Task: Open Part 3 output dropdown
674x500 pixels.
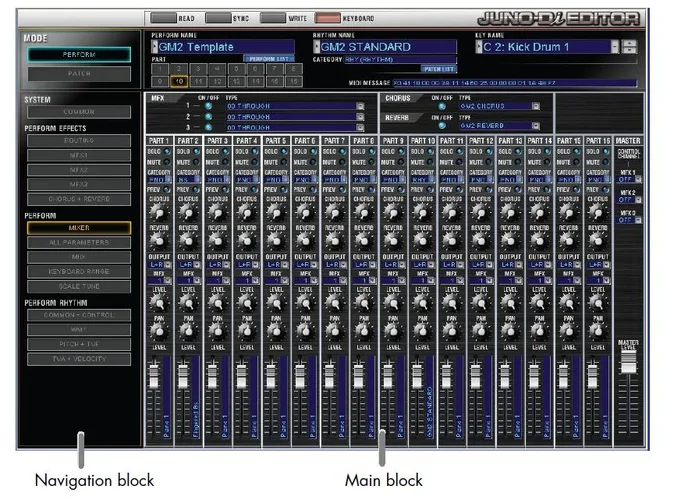Action: coord(227,265)
